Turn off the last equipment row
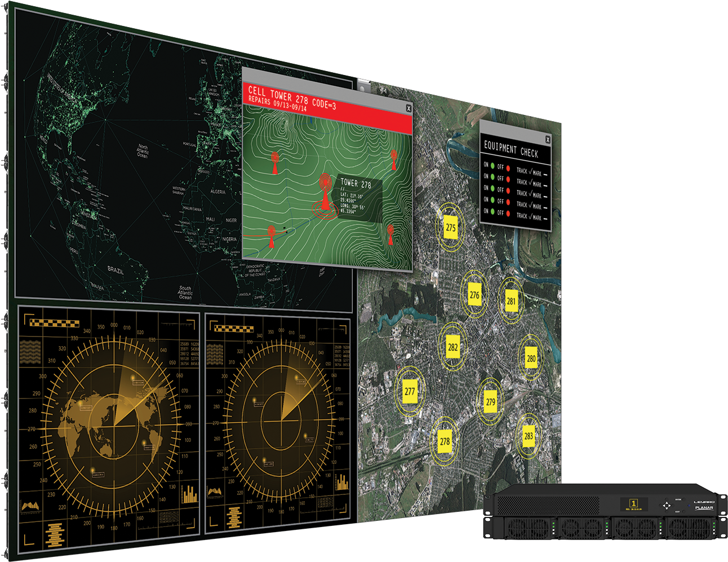This screenshot has width=728, height=562. [508, 214]
